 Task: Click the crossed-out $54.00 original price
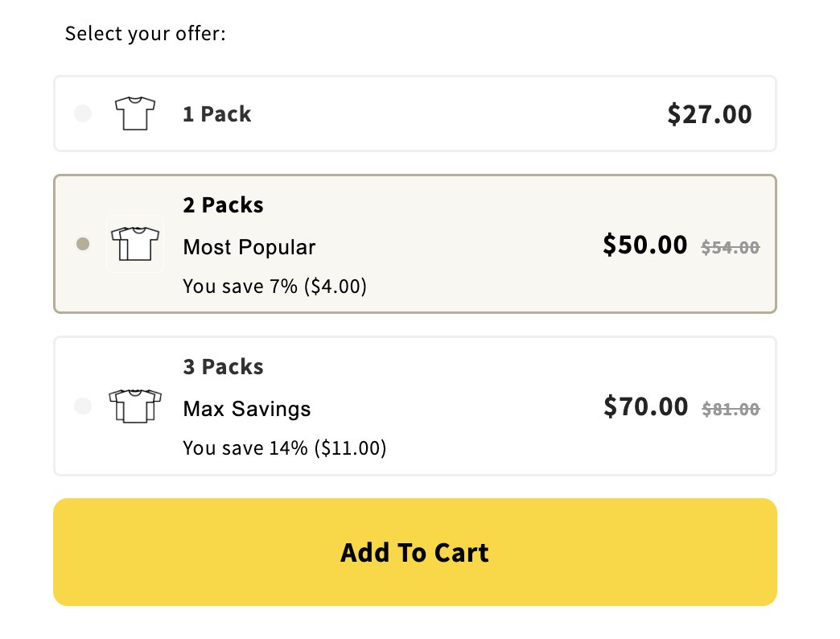pyautogui.click(x=730, y=248)
